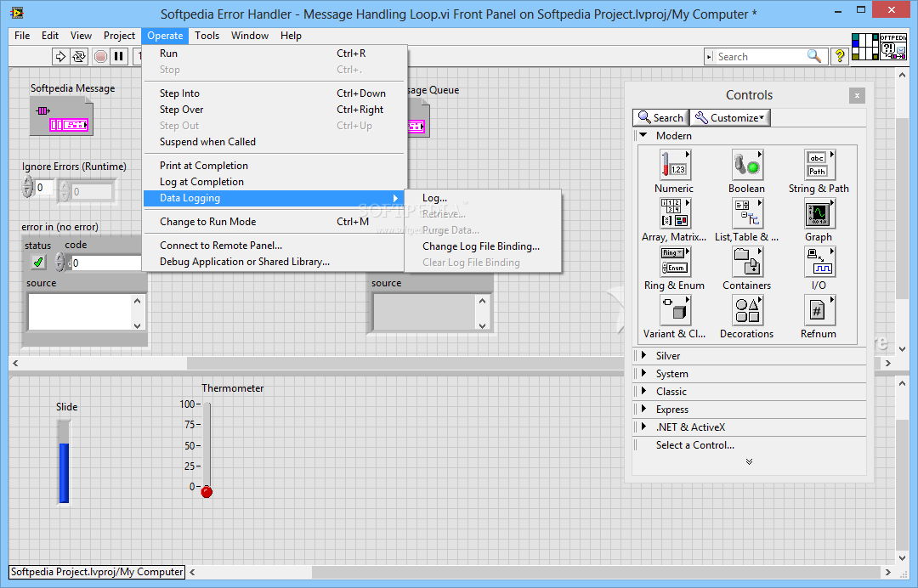918x588 pixels.
Task: Open the Customize dropdown in Controls
Action: (x=730, y=117)
